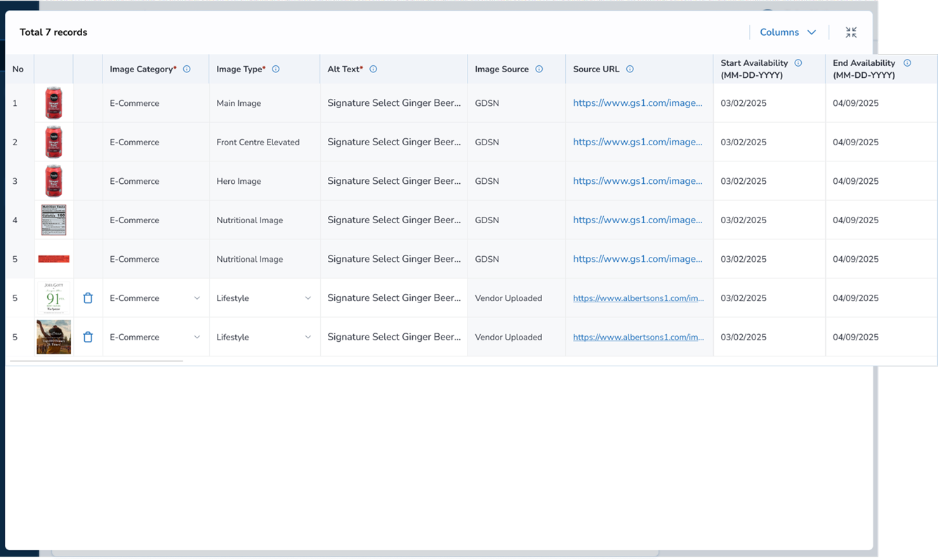The height and width of the screenshot is (560, 938).
Task: Click start date 03/02/2025 in row 1
Action: click(x=744, y=103)
